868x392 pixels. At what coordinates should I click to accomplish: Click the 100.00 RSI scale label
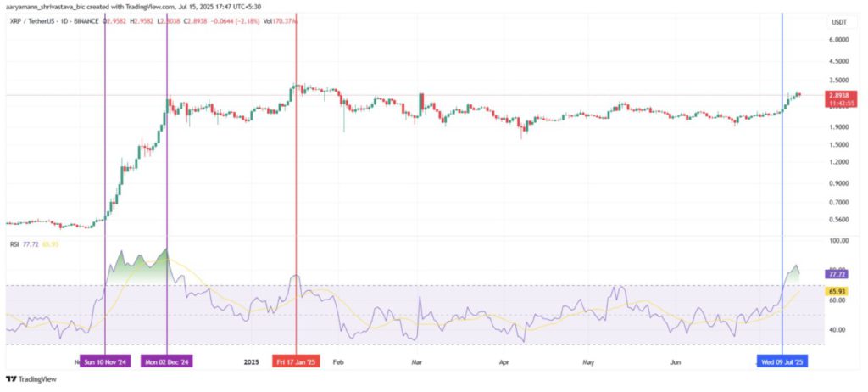[x=838, y=241]
